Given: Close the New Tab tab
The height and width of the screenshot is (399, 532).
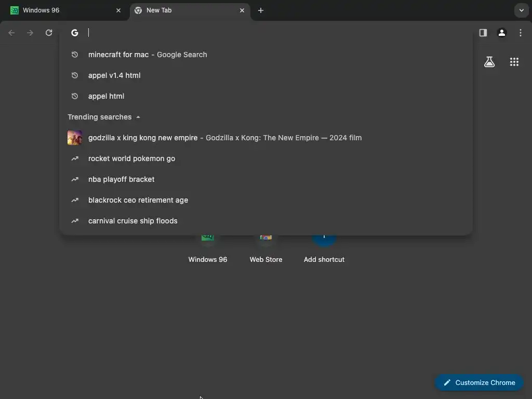Looking at the screenshot, I should tap(242, 10).
